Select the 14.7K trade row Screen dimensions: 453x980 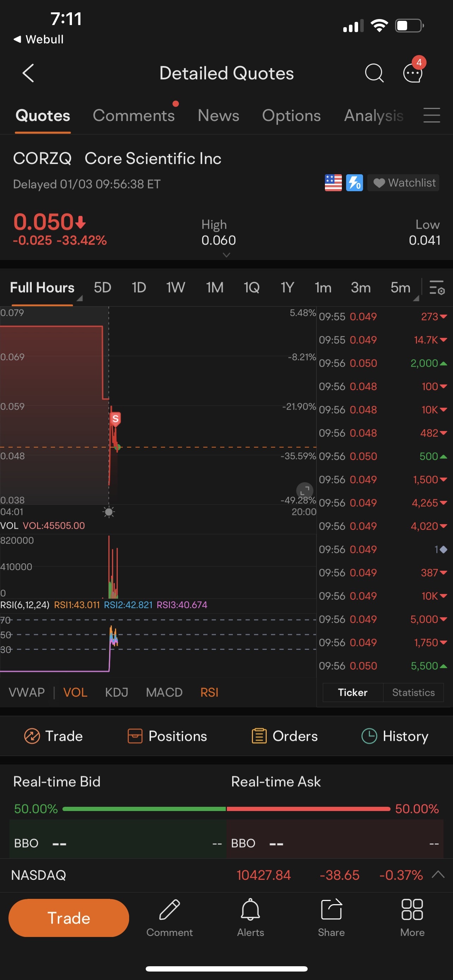click(383, 340)
